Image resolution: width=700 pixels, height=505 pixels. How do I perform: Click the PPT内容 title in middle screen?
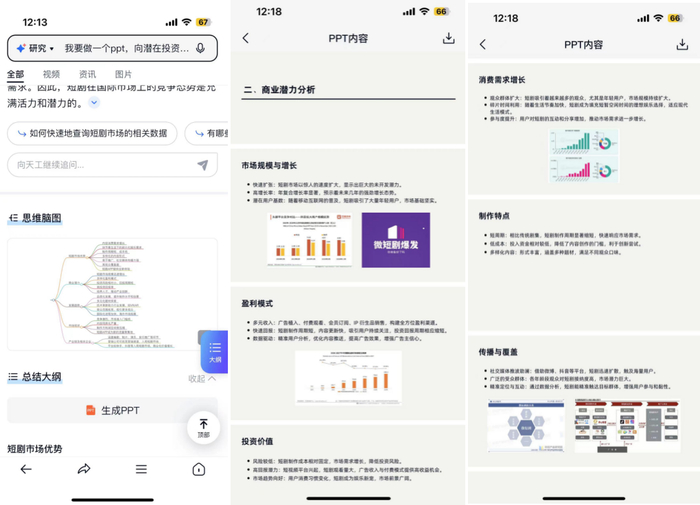point(348,38)
